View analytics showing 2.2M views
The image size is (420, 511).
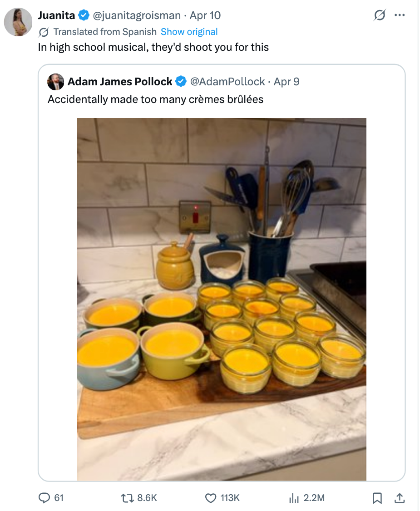(x=294, y=498)
